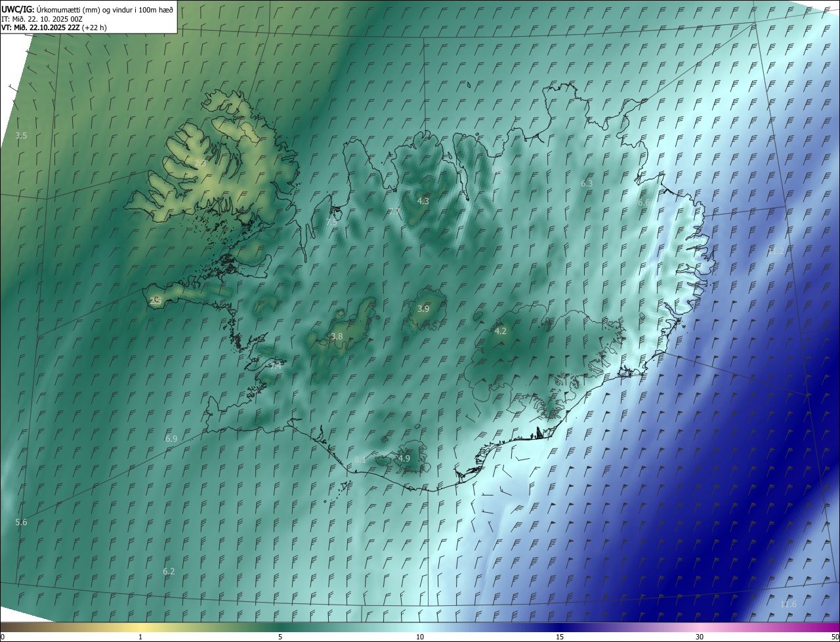Click the 3.9 value label on map
The height and width of the screenshot is (642, 840).
tap(423, 309)
